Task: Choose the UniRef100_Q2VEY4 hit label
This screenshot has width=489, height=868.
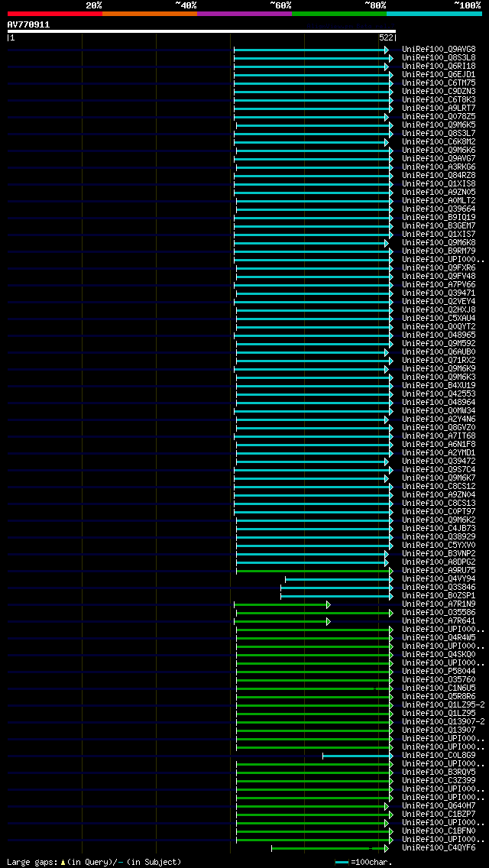Action: [439, 301]
